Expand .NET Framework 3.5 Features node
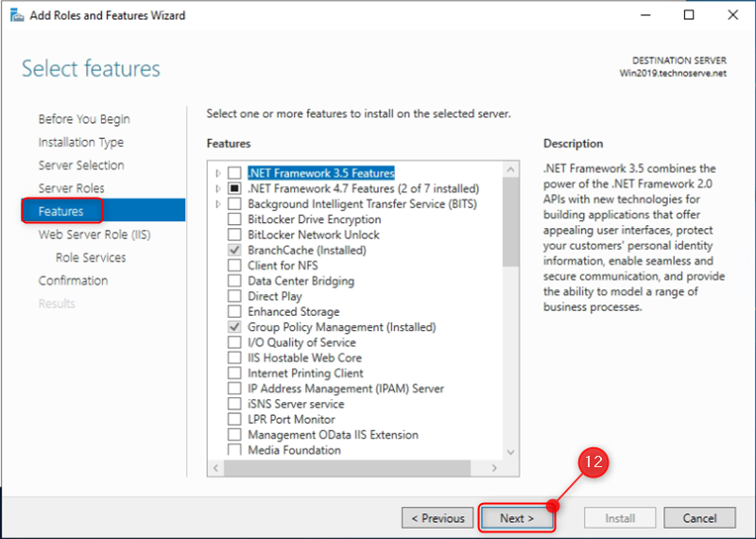Image resolution: width=756 pixels, height=539 pixels. pyautogui.click(x=218, y=173)
